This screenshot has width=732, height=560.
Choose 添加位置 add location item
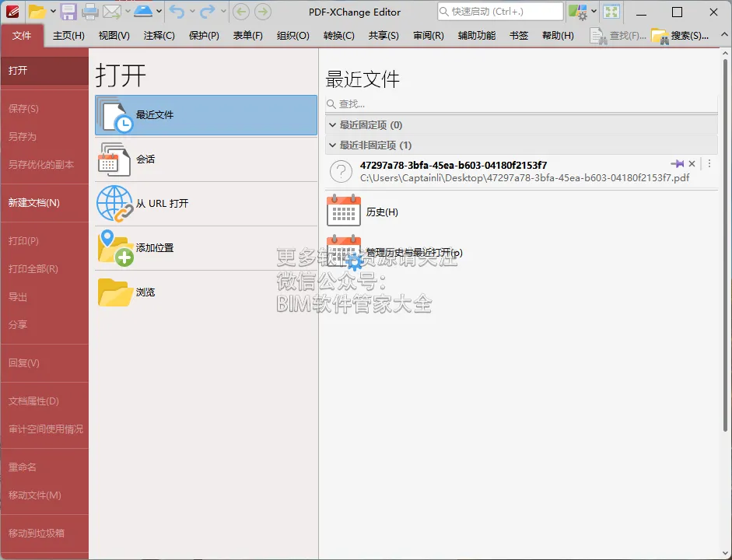tap(206, 248)
